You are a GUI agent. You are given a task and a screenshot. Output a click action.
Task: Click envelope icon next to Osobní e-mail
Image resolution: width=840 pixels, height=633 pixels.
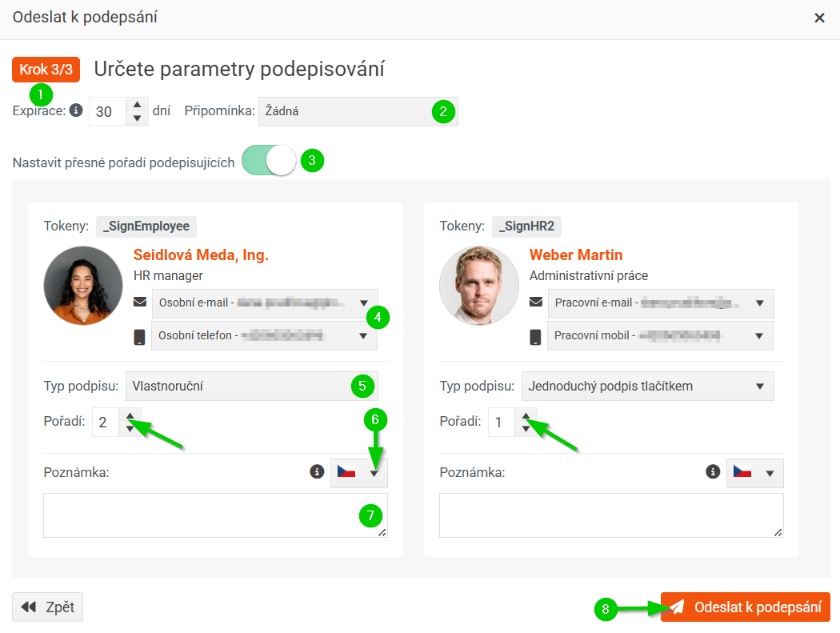coord(140,302)
